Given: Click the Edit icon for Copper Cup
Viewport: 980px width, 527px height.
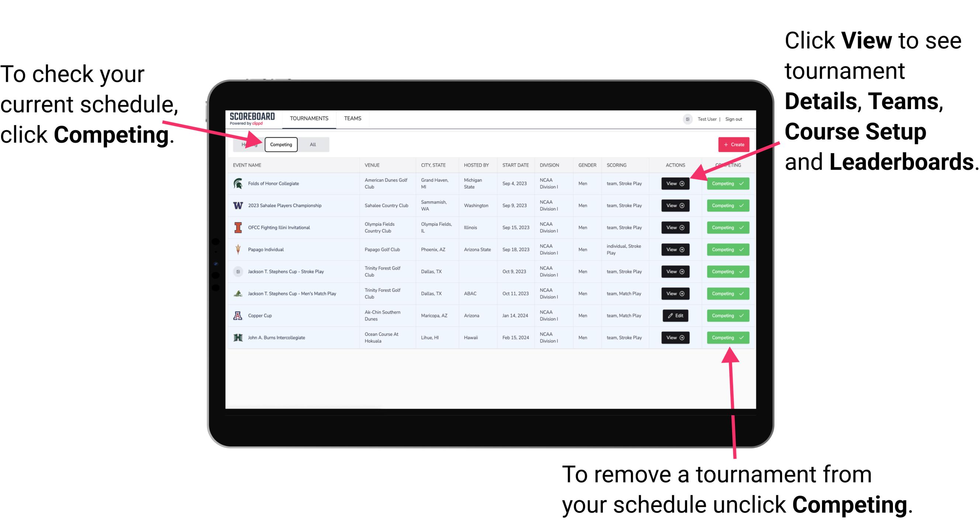Looking at the screenshot, I should (676, 315).
